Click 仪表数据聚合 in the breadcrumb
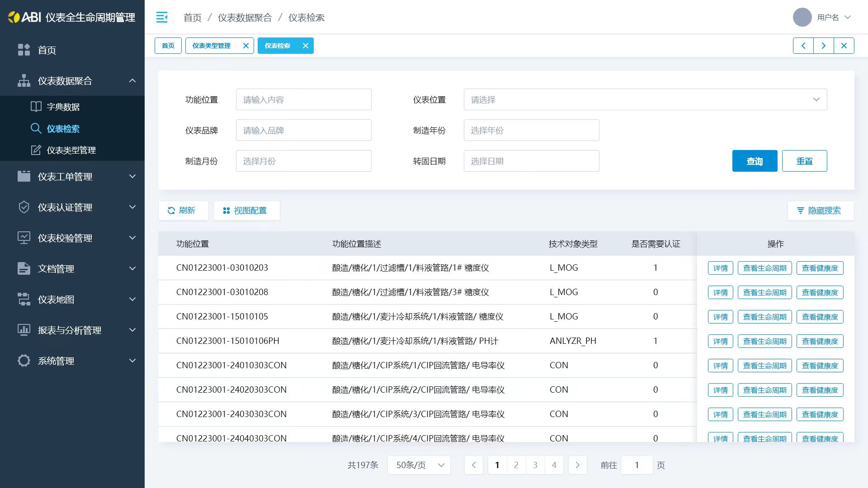 pos(245,17)
